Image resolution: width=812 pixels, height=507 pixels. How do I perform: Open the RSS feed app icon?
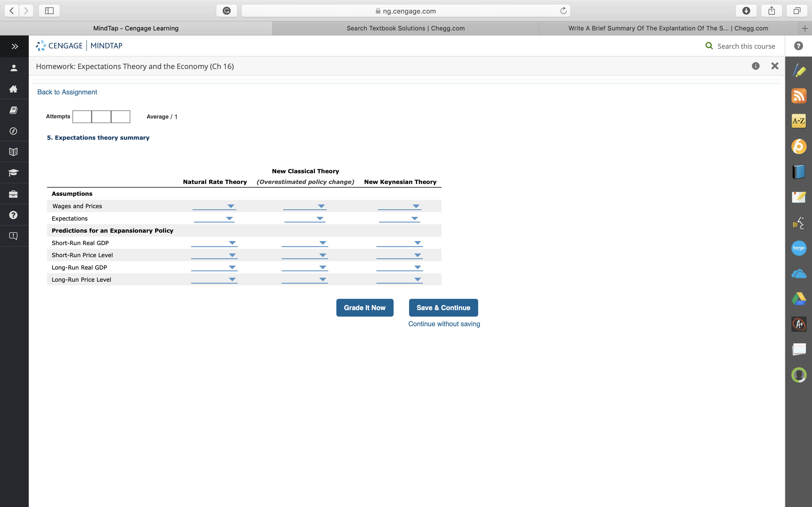point(798,96)
